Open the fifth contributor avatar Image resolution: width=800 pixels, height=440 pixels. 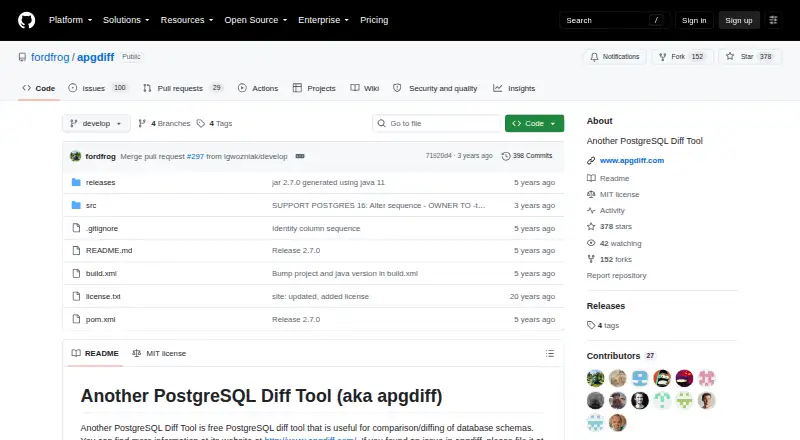684,378
